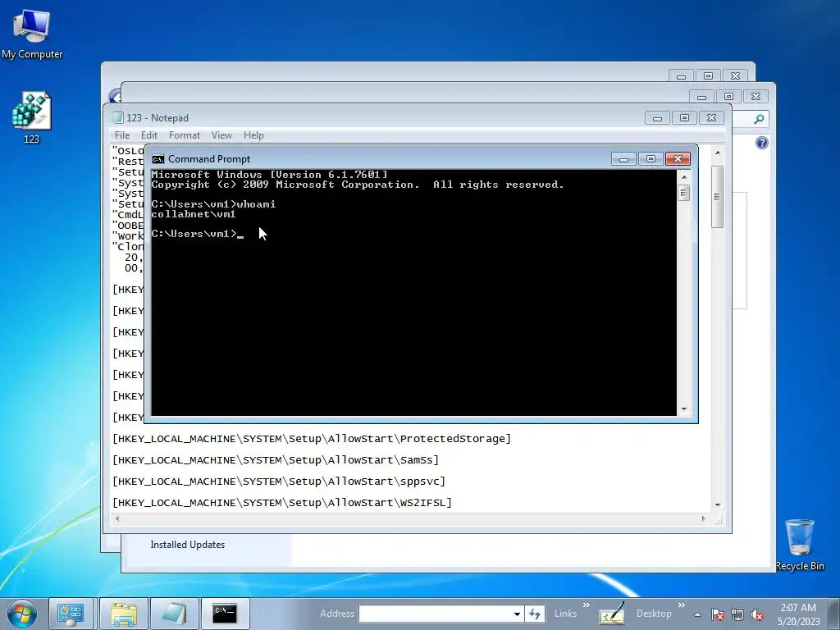Image resolution: width=840 pixels, height=630 pixels.
Task: Click the Notepad title bar icon
Action: pos(117,117)
